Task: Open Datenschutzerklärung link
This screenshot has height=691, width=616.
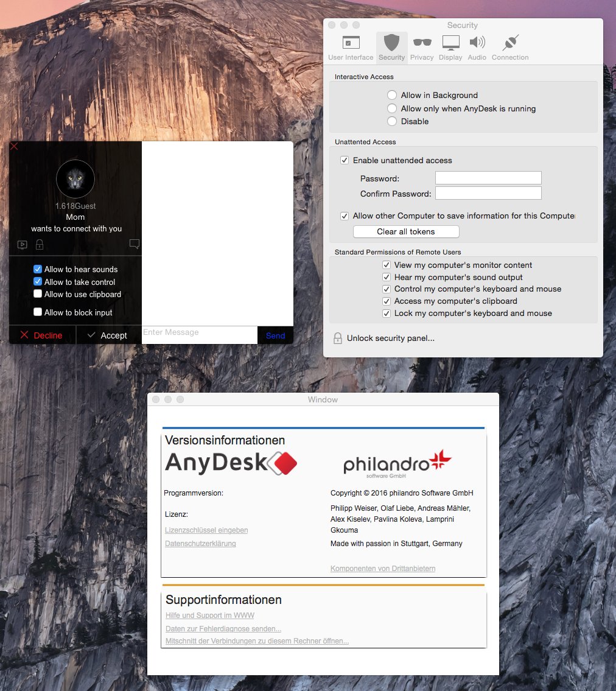Action: pyautogui.click(x=200, y=544)
